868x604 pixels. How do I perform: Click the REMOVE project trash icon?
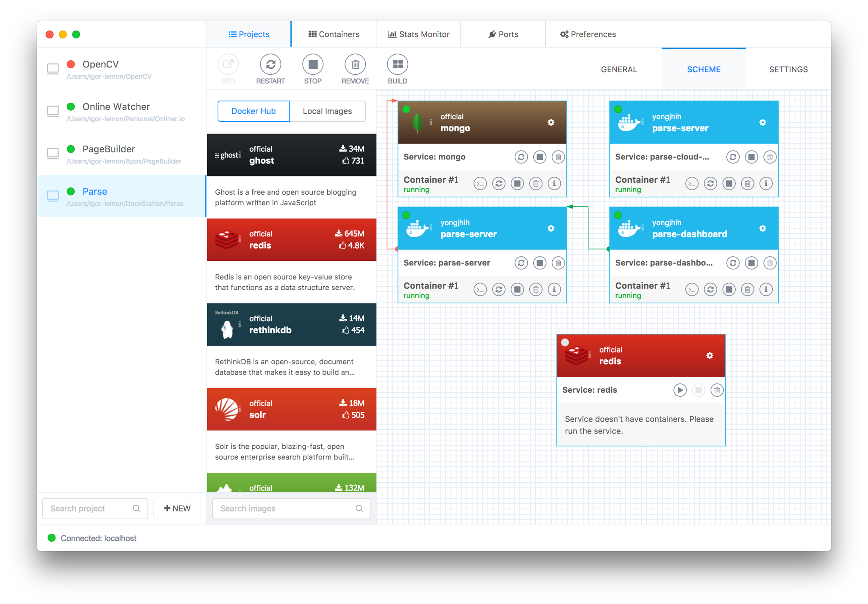pyautogui.click(x=355, y=65)
